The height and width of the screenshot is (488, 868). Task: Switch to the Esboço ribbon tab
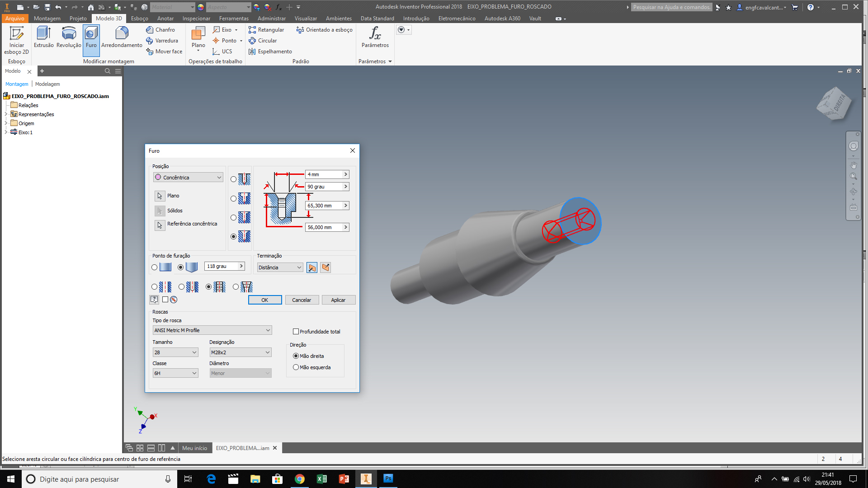coord(140,19)
